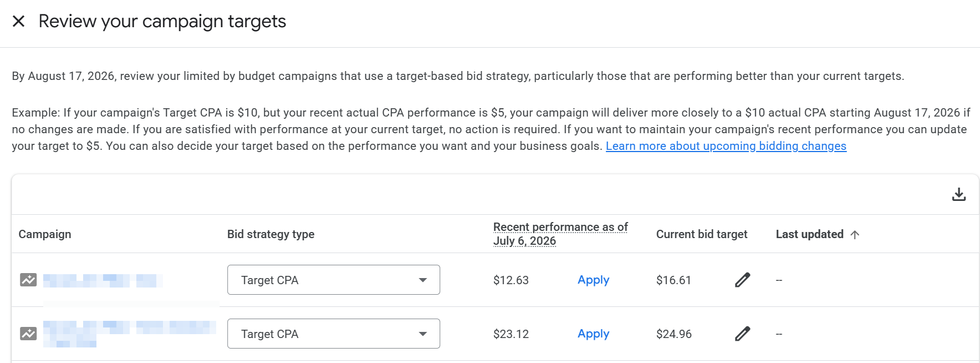This screenshot has height=363, width=980.
Task: Click campaign icon in the $12.63 row
Action: coord(28,280)
